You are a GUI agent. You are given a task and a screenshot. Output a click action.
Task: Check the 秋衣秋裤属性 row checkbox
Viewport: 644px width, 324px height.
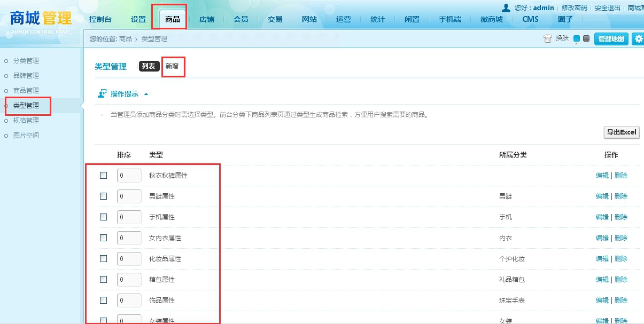pyautogui.click(x=104, y=175)
